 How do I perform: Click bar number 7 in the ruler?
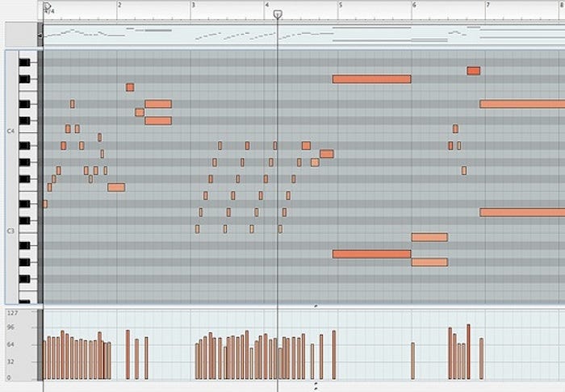click(488, 5)
